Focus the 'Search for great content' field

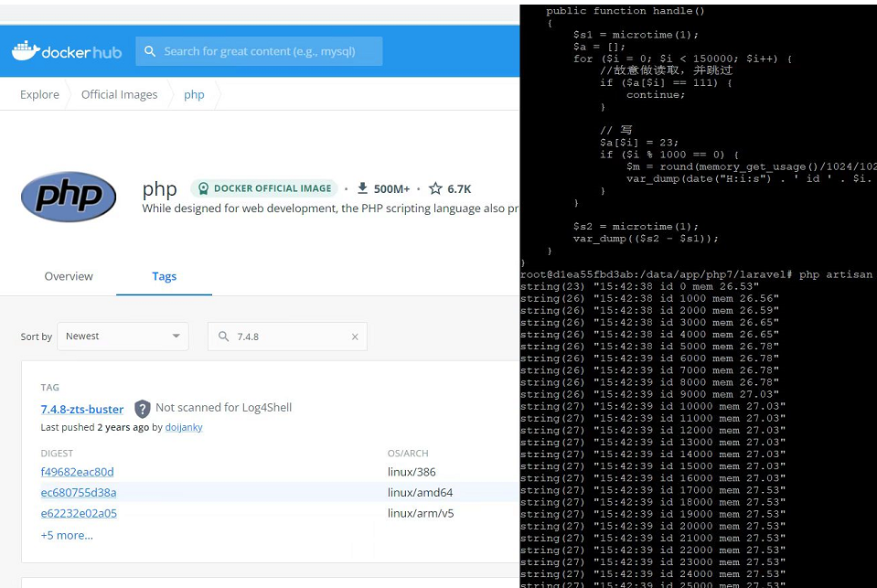259,51
